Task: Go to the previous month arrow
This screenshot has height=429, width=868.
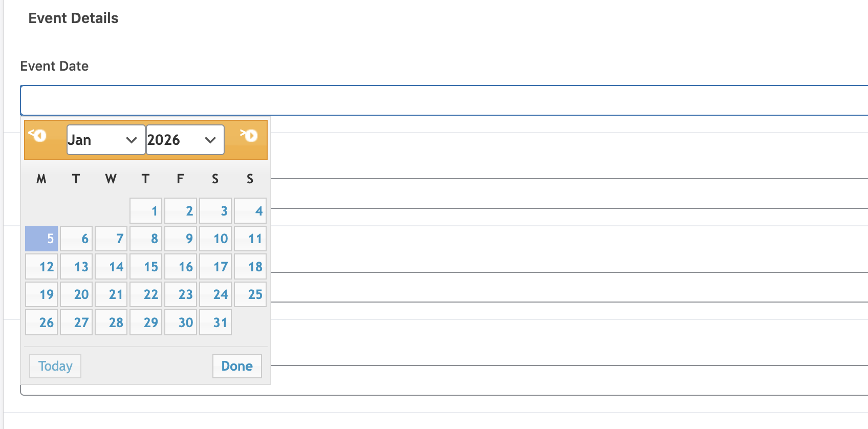Action: [38, 136]
